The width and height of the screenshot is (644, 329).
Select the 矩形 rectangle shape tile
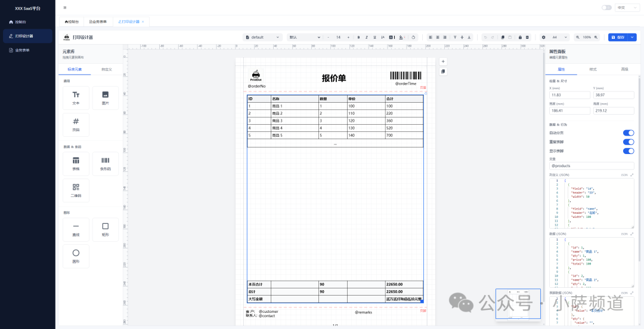click(x=106, y=229)
